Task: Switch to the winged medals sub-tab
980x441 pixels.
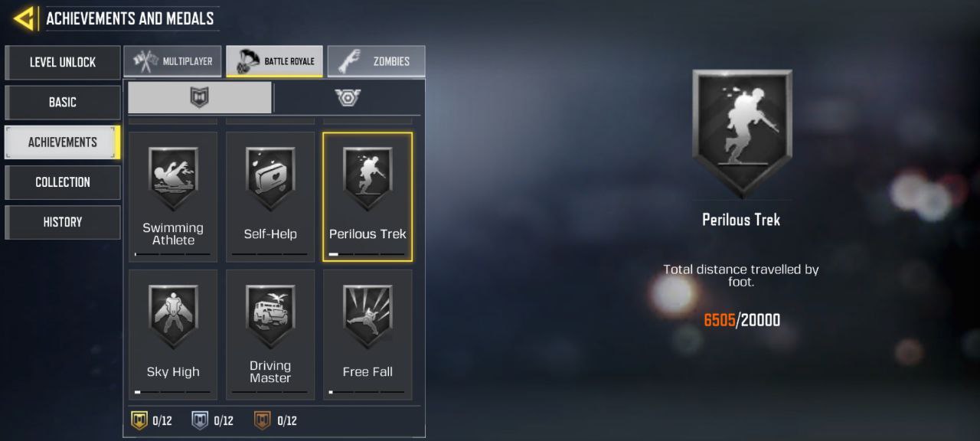Action: [x=348, y=97]
